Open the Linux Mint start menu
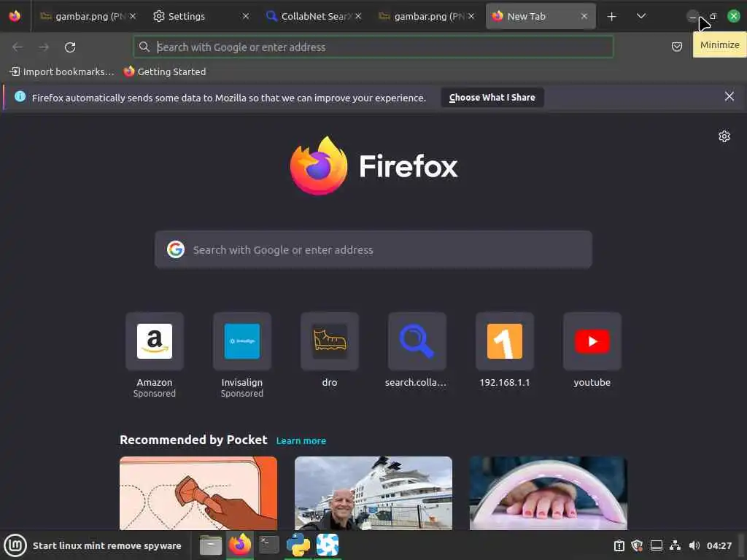Viewport: 747px width, 560px height. coord(15,545)
